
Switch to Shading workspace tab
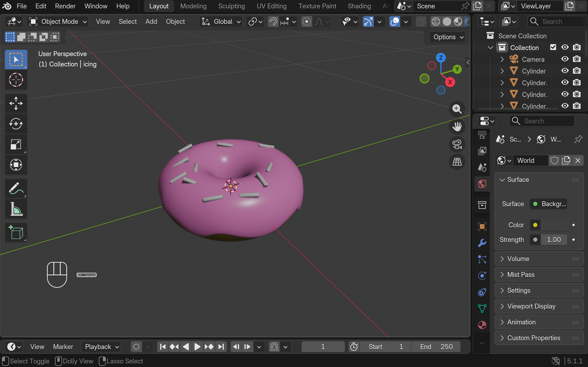pos(359,6)
